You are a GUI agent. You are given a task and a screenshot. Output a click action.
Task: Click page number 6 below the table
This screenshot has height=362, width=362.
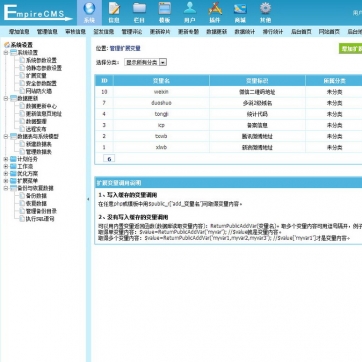point(109,159)
